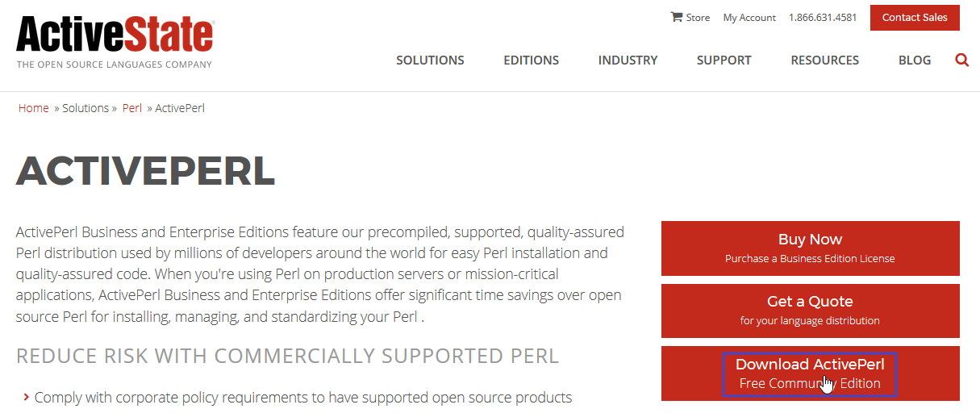980x413 pixels.
Task: Click Download ActivePerl Free Community Edition
Action: pos(810,373)
